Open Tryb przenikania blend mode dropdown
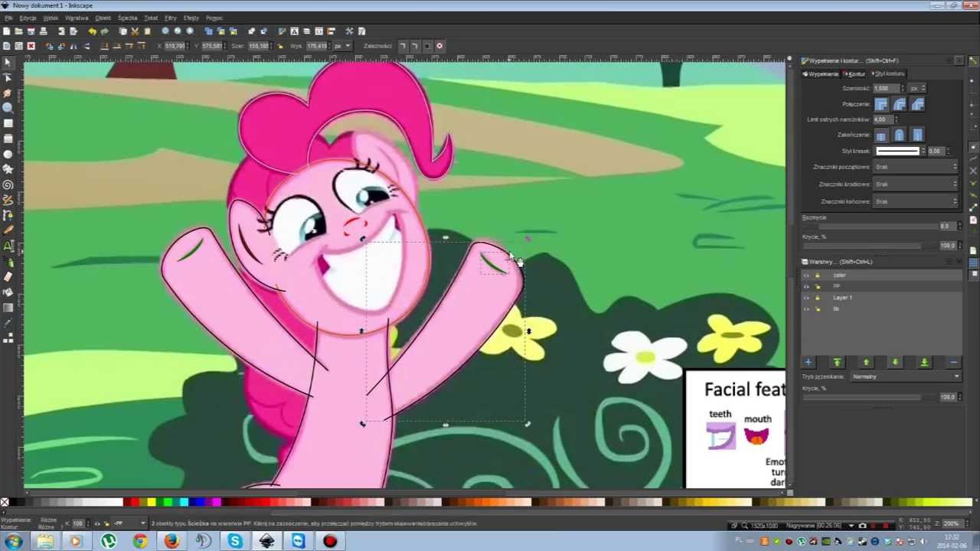This screenshot has width=980, height=551. coord(905,377)
